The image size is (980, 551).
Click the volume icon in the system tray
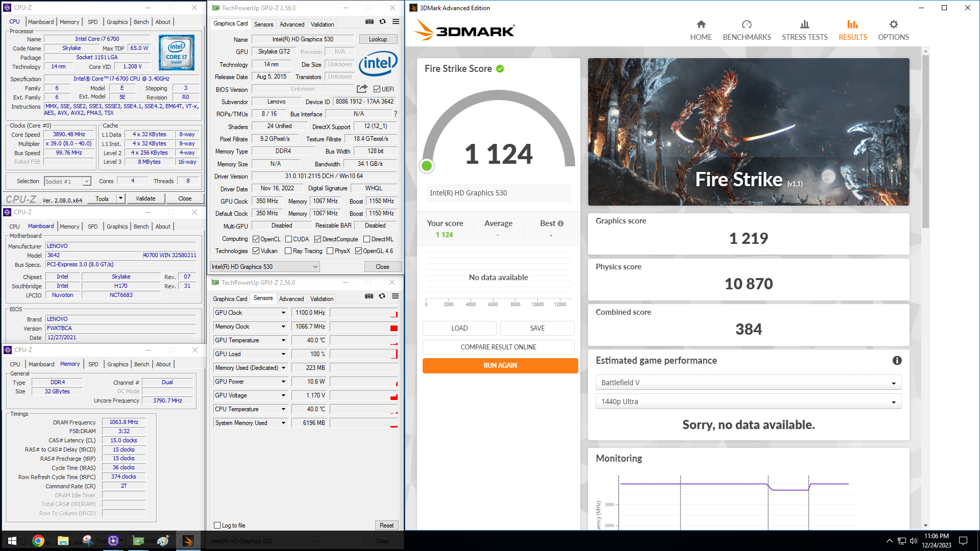click(x=914, y=541)
